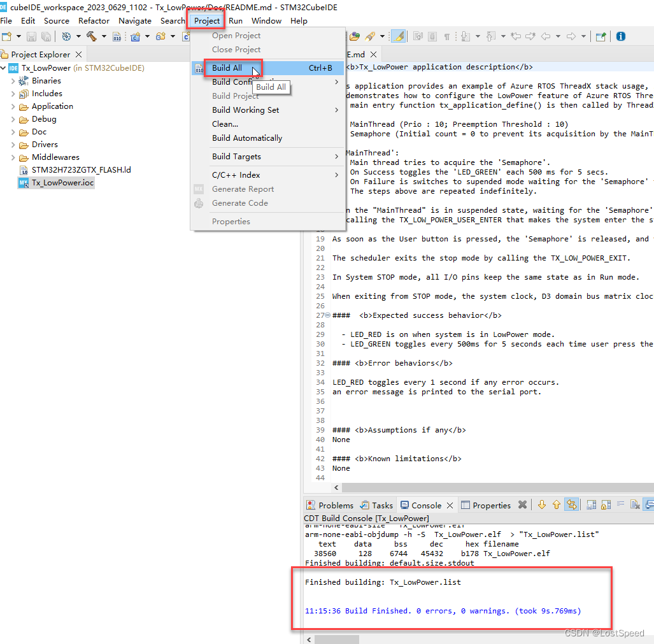This screenshot has height=644, width=654.
Task: Click the new file toolbar icon
Action: (x=6, y=37)
